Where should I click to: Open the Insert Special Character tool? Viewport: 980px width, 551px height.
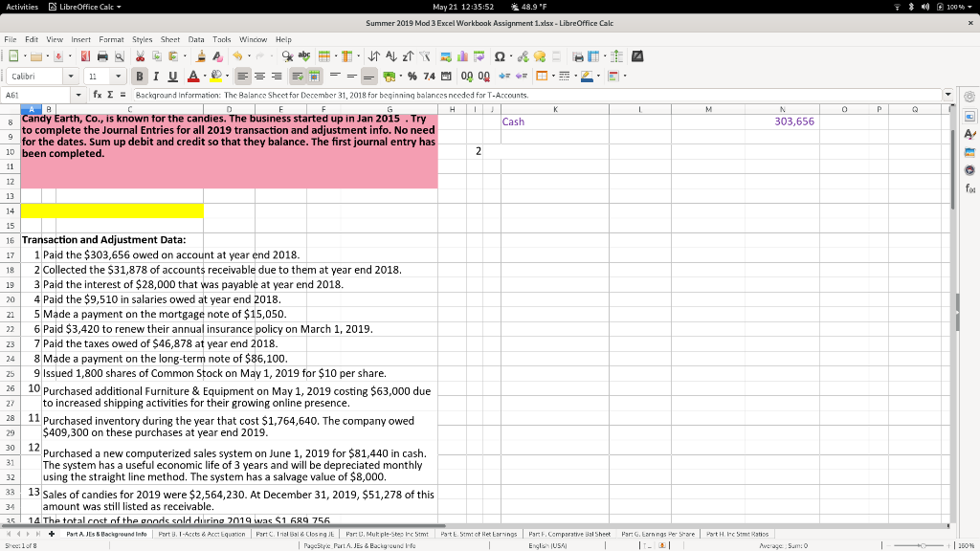[500, 56]
